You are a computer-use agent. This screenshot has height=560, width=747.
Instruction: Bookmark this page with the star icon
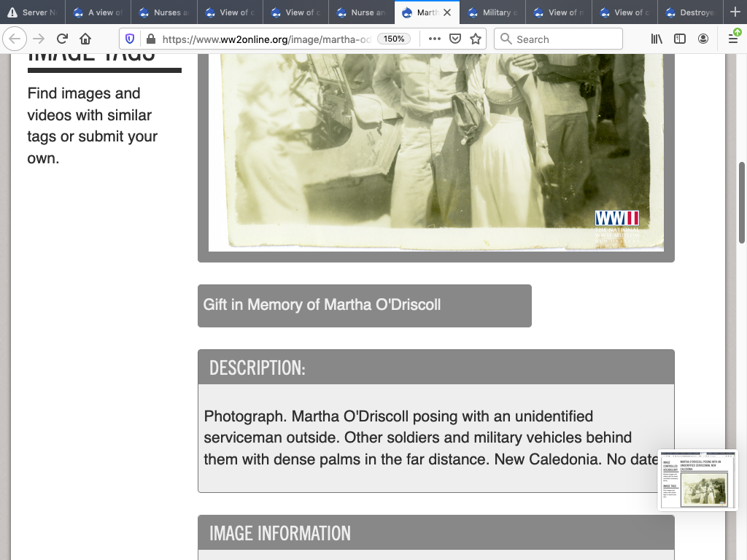476,39
